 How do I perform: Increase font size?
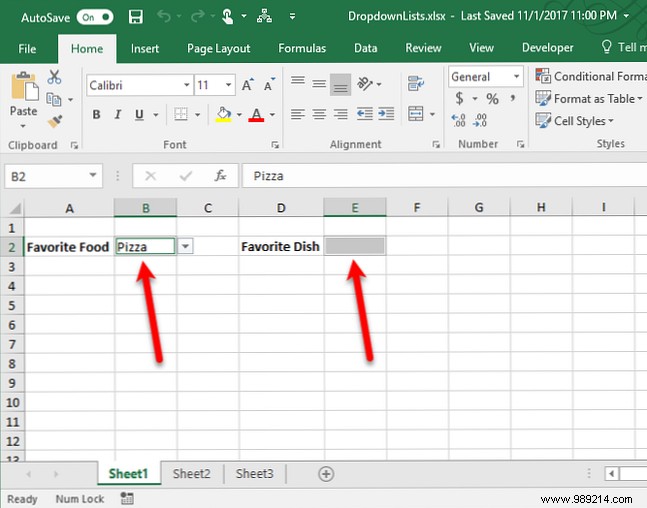click(x=248, y=85)
